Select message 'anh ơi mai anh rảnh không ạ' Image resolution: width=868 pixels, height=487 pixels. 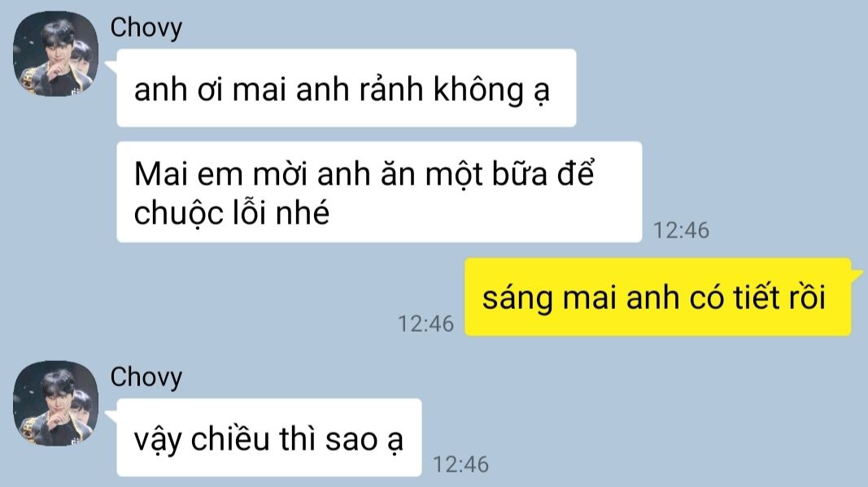pos(347,88)
